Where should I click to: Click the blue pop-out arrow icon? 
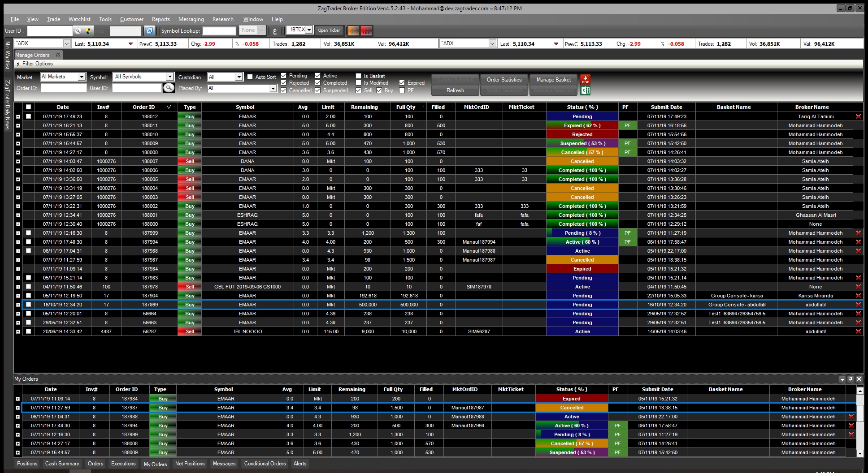[x=149, y=31]
